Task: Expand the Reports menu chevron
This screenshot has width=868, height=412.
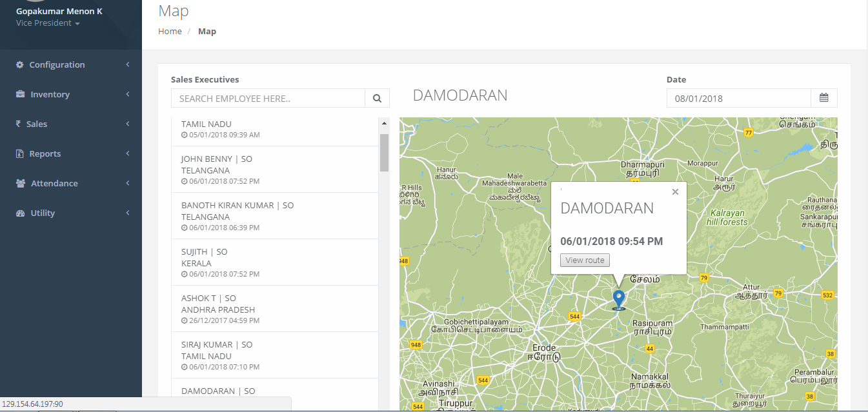Action: coord(128,153)
